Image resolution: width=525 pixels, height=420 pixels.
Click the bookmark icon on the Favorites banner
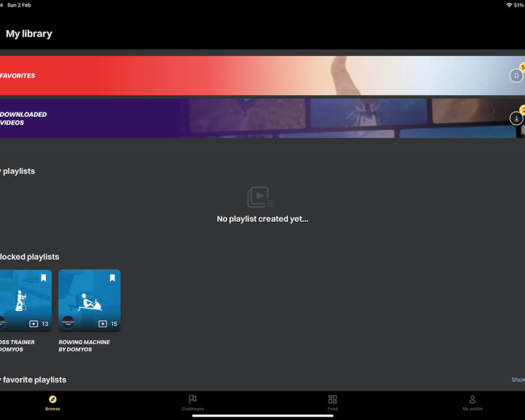tap(516, 75)
